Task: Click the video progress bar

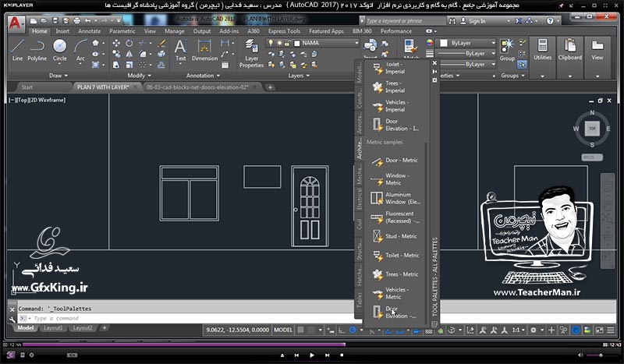Action: tap(312, 345)
